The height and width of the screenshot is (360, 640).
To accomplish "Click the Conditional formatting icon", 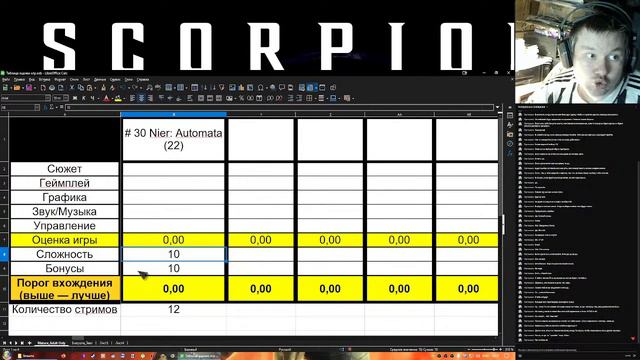I will (346, 98).
